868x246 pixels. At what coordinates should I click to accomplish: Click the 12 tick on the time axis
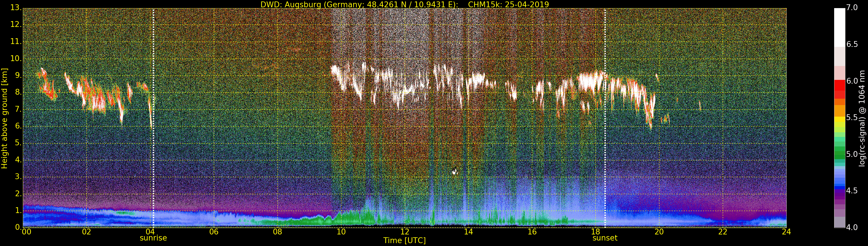pyautogui.click(x=405, y=232)
